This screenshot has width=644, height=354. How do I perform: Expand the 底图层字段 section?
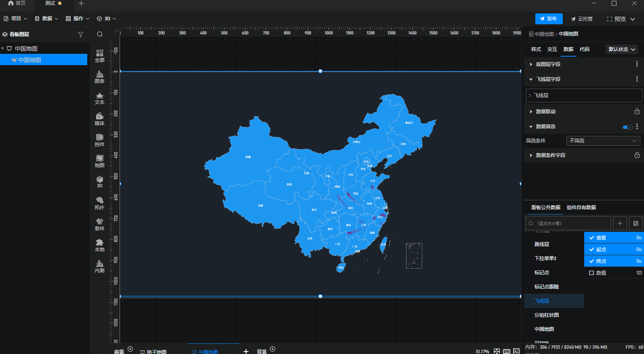coord(583,64)
